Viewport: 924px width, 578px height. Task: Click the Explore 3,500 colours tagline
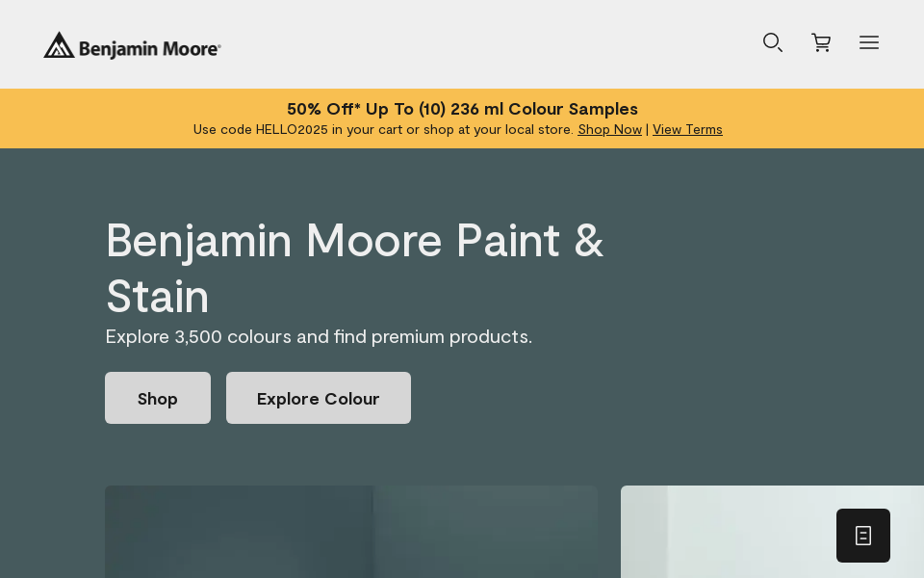[319, 336]
